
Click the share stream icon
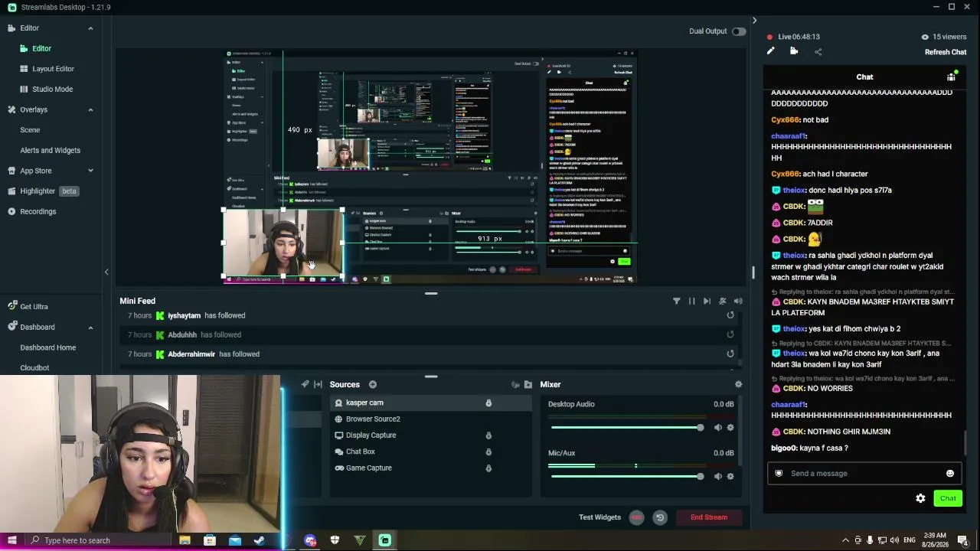click(x=818, y=51)
